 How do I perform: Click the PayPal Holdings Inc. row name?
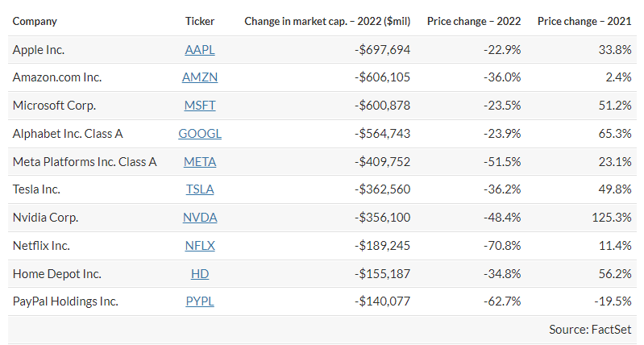(x=65, y=301)
